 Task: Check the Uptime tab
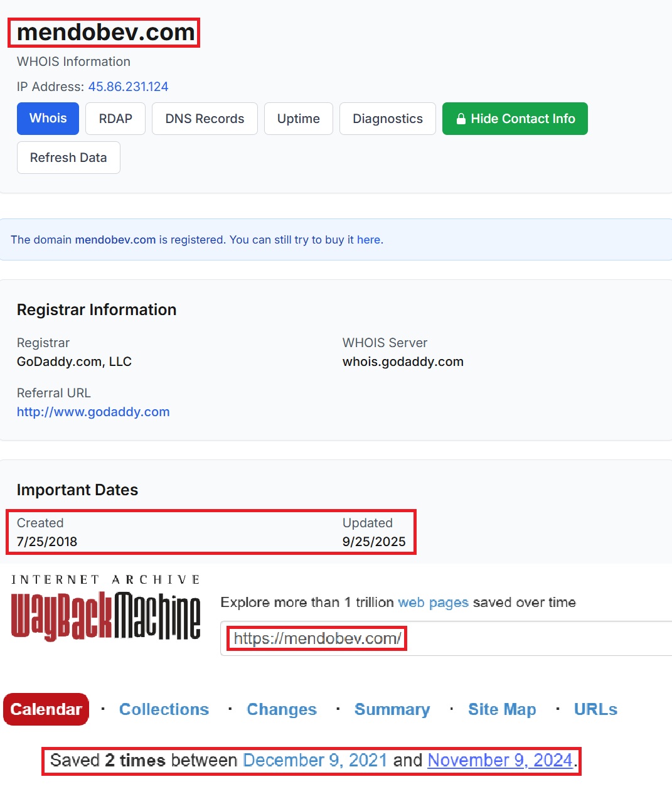click(x=298, y=119)
